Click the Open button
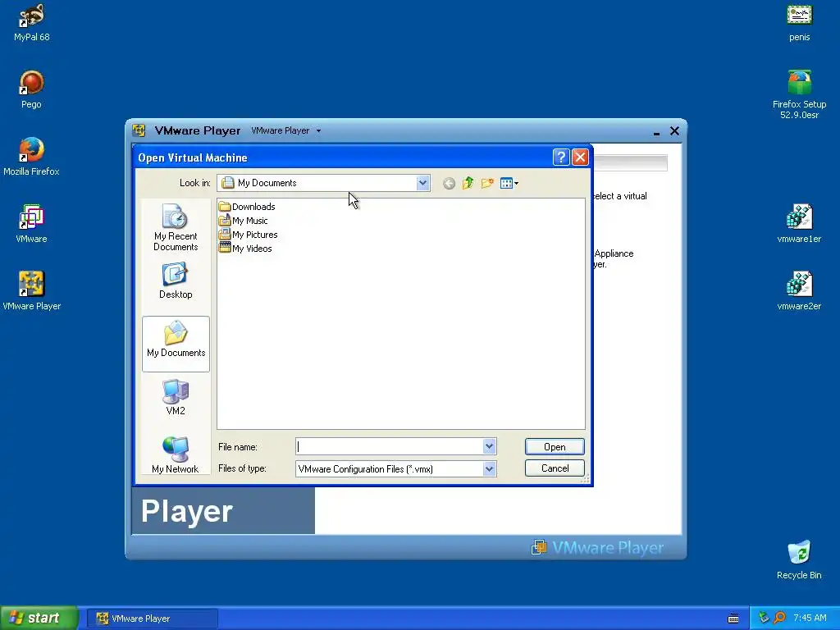This screenshot has width=840, height=630. pos(555,447)
